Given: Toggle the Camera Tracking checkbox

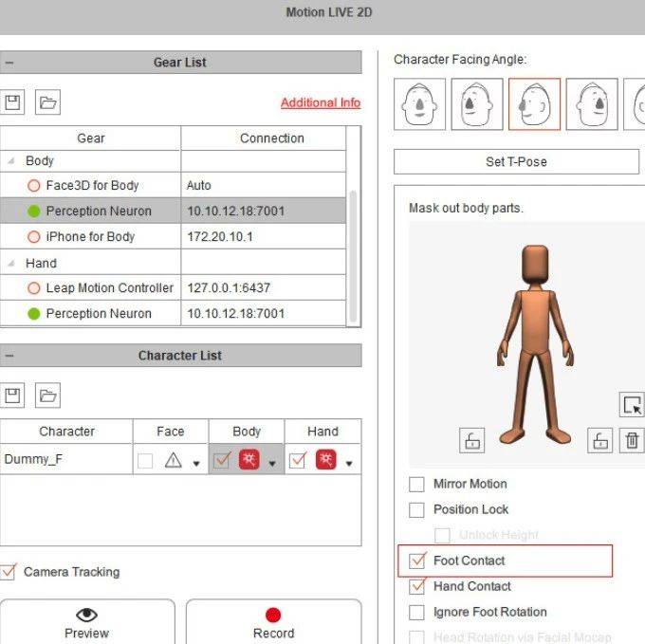Looking at the screenshot, I should [x=9, y=572].
